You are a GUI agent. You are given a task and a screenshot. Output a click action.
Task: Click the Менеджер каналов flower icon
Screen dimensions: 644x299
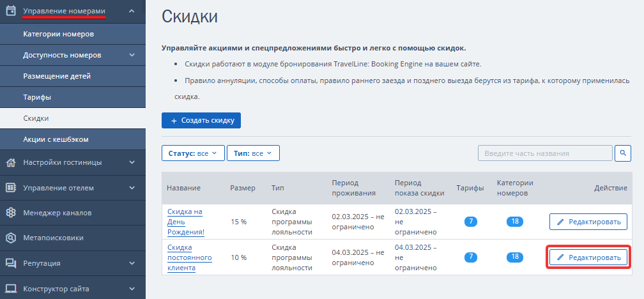(x=11, y=213)
